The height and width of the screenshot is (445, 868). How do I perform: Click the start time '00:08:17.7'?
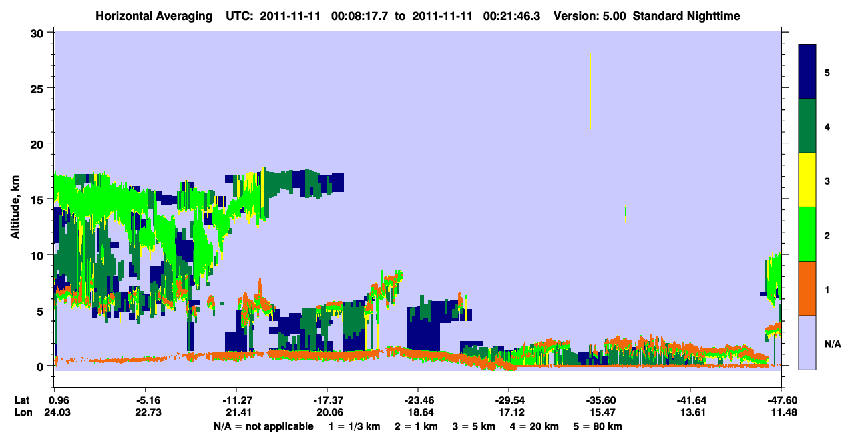pos(358,15)
